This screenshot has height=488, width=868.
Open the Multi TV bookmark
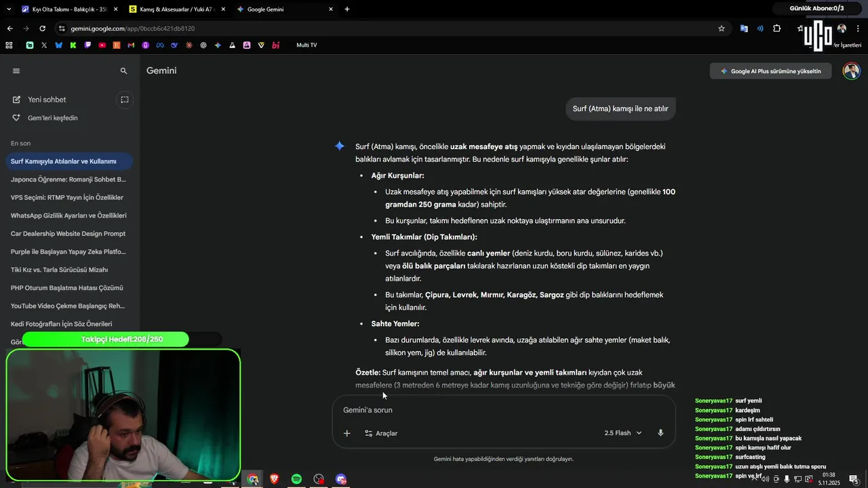click(x=307, y=45)
